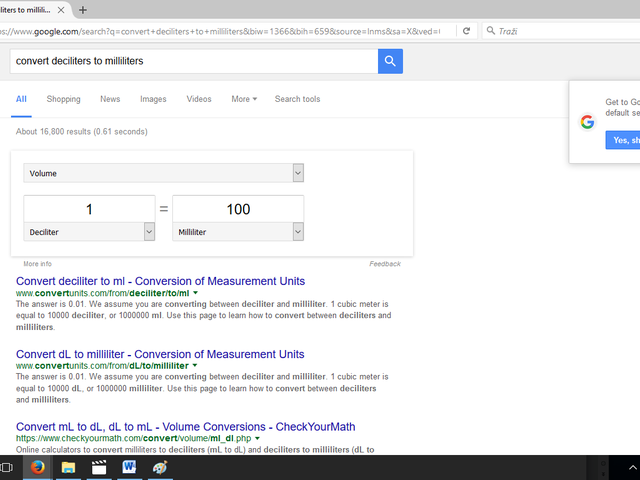Click the https://www.checkyourmath.com URL text

[133, 438]
